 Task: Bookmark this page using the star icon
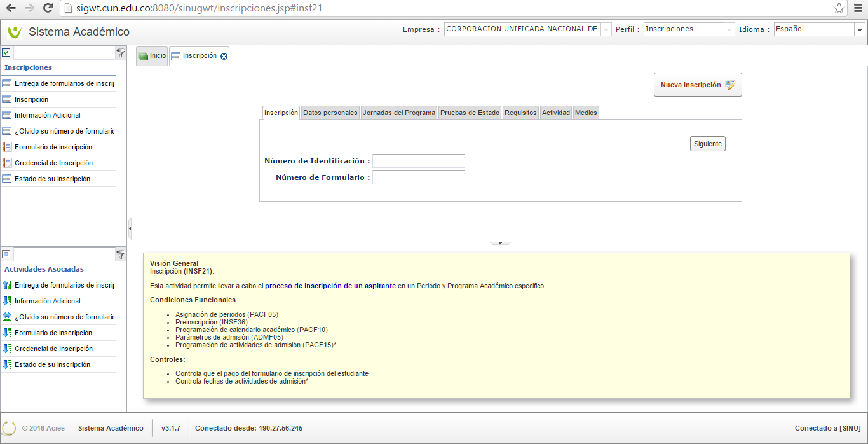839,8
